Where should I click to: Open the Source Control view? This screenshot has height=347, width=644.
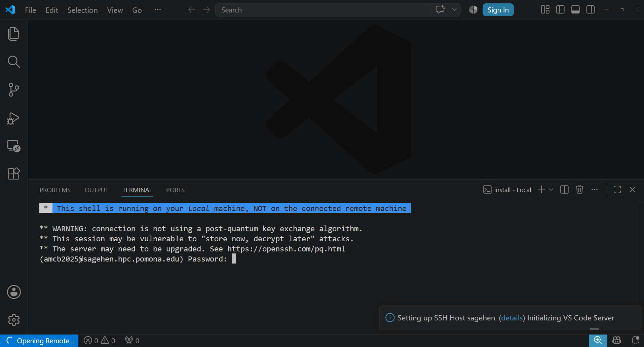point(14,90)
